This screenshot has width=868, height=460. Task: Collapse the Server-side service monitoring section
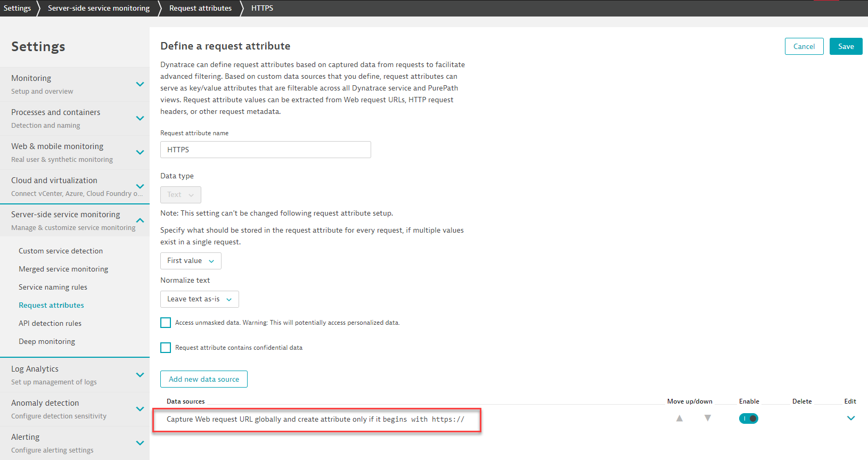140,220
